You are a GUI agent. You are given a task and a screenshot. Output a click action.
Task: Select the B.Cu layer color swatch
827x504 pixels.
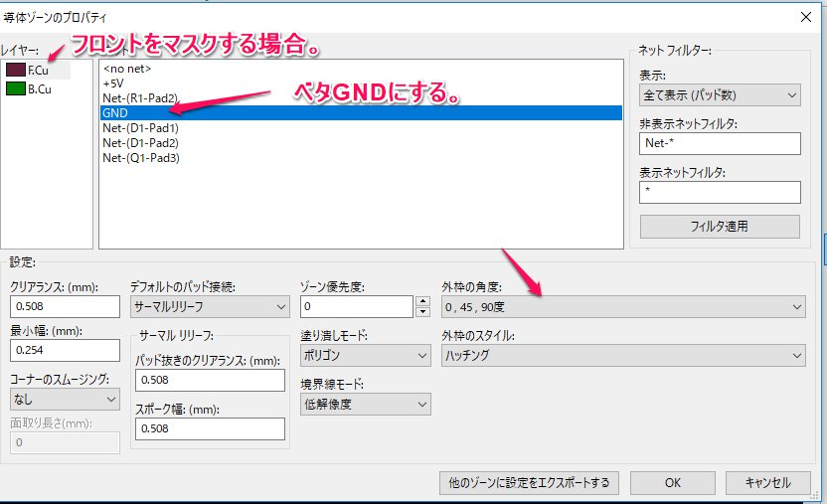(15, 88)
